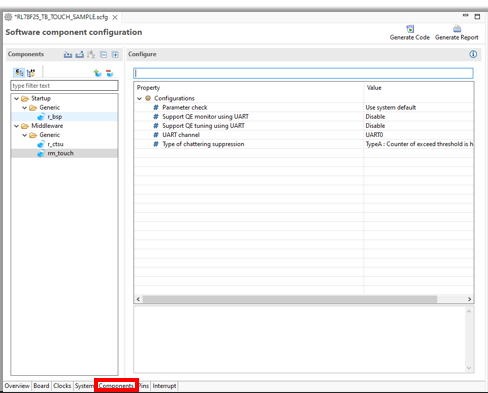Viewport: 488px width, 393px height.
Task: Focus the Configure search input box
Action: pos(303,73)
